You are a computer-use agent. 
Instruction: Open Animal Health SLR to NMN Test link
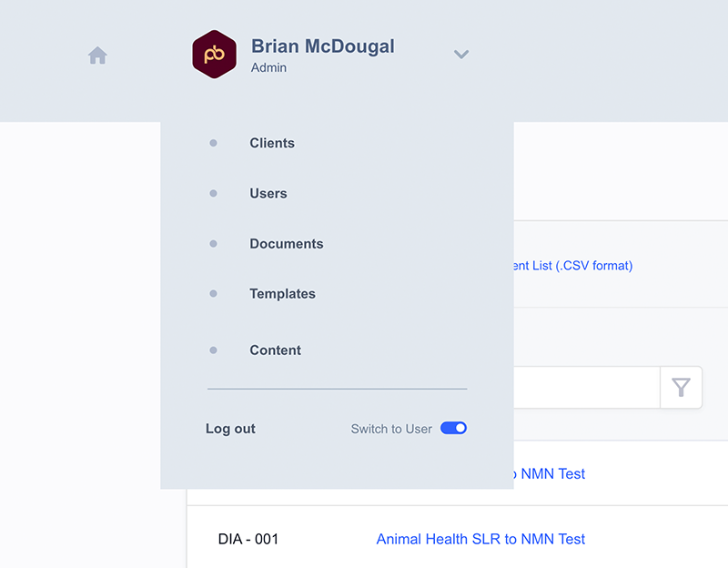click(480, 539)
